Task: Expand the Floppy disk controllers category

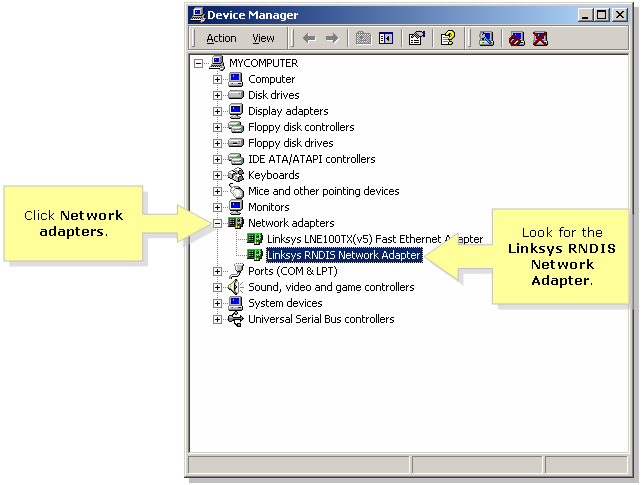Action: click(x=217, y=127)
